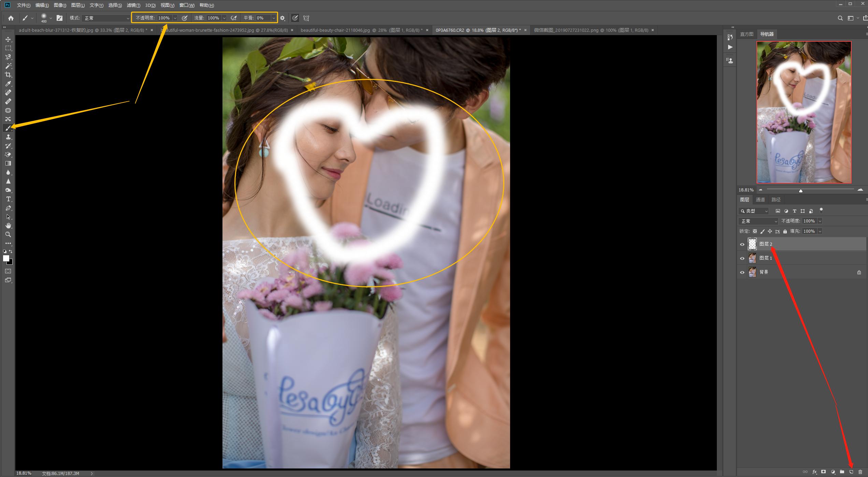The image size is (868, 477).
Task: Open the 滤镜 menu
Action: (133, 5)
